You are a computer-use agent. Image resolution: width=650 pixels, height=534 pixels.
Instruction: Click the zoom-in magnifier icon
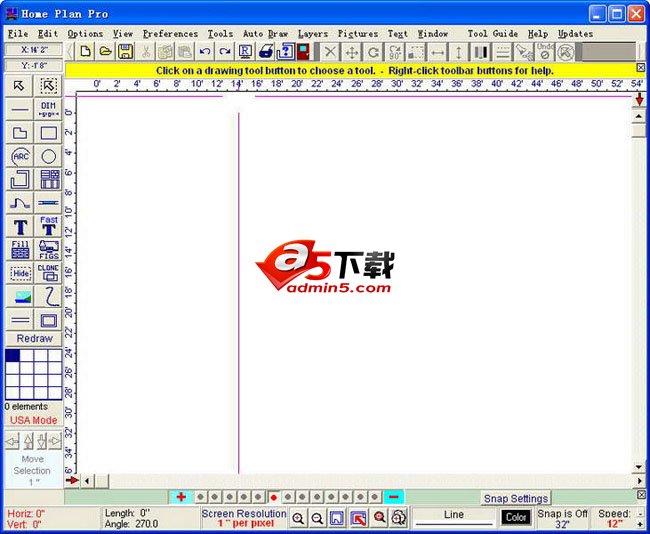[x=298, y=518]
